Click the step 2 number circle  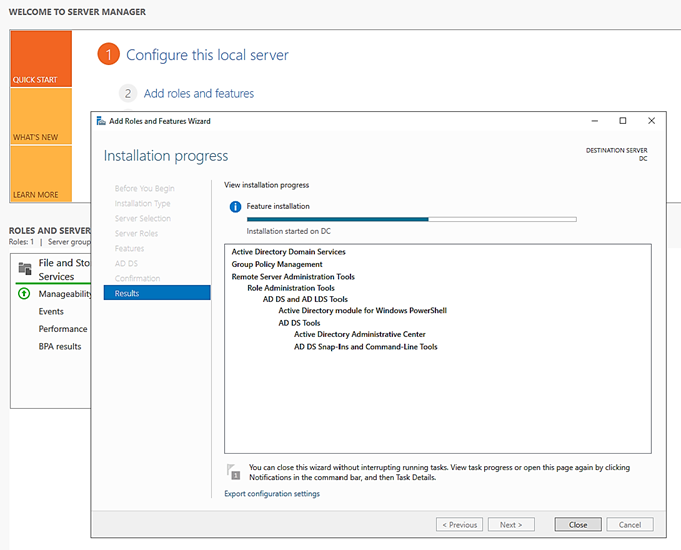[x=127, y=93]
